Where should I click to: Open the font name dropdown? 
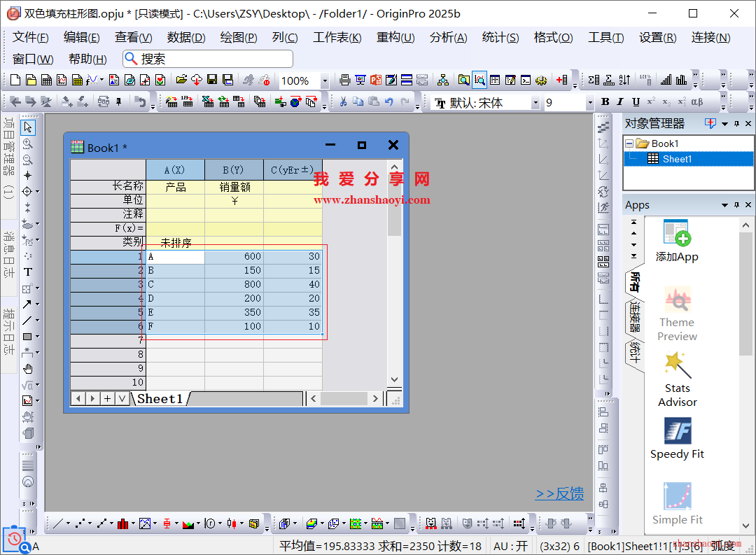point(535,103)
